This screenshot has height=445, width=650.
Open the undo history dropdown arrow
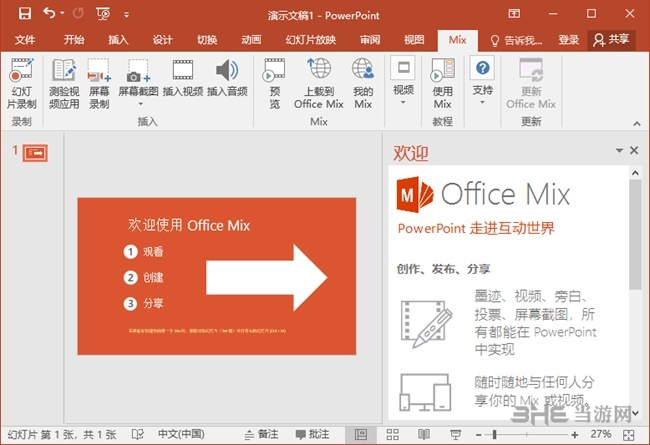pos(62,14)
